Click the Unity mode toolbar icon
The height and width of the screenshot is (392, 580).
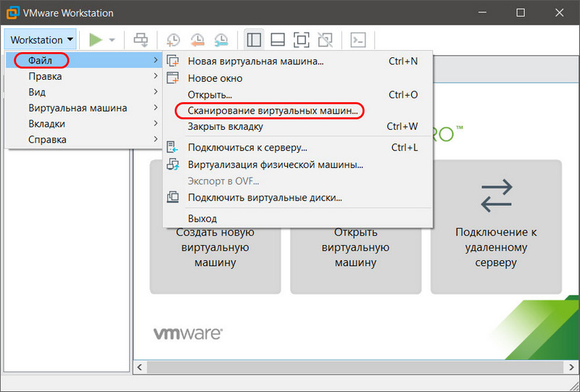pyautogui.click(x=325, y=40)
